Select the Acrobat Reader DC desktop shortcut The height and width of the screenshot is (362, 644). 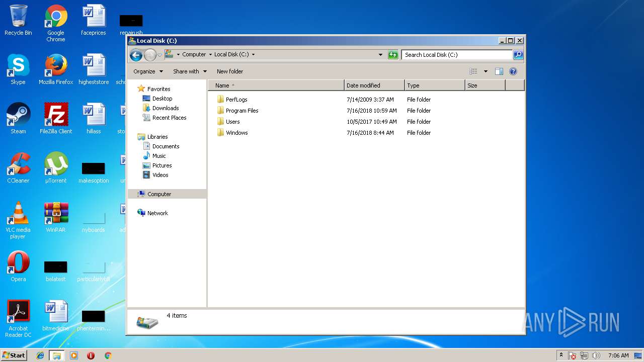click(x=18, y=319)
